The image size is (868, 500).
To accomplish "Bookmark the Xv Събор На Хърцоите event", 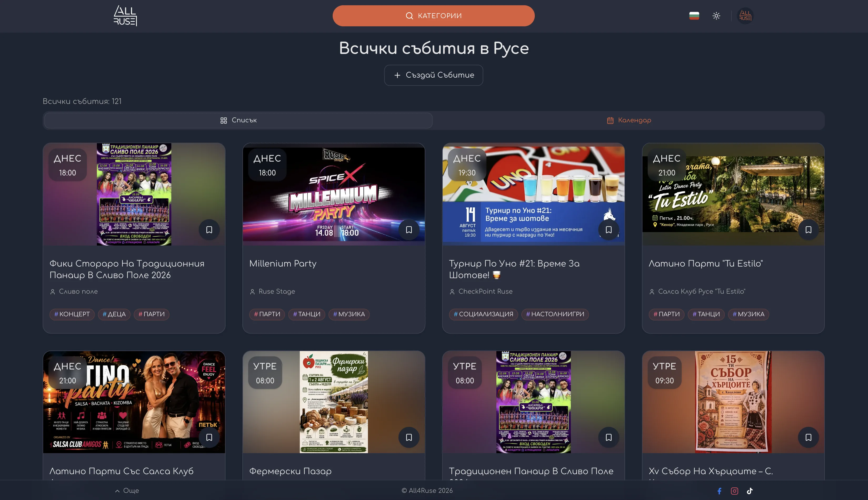I will 808,437.
